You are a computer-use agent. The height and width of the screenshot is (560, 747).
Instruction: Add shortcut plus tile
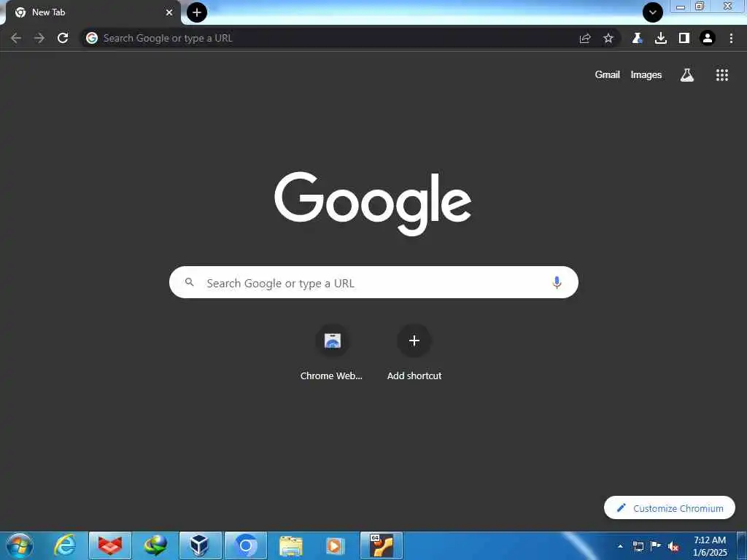414,352
